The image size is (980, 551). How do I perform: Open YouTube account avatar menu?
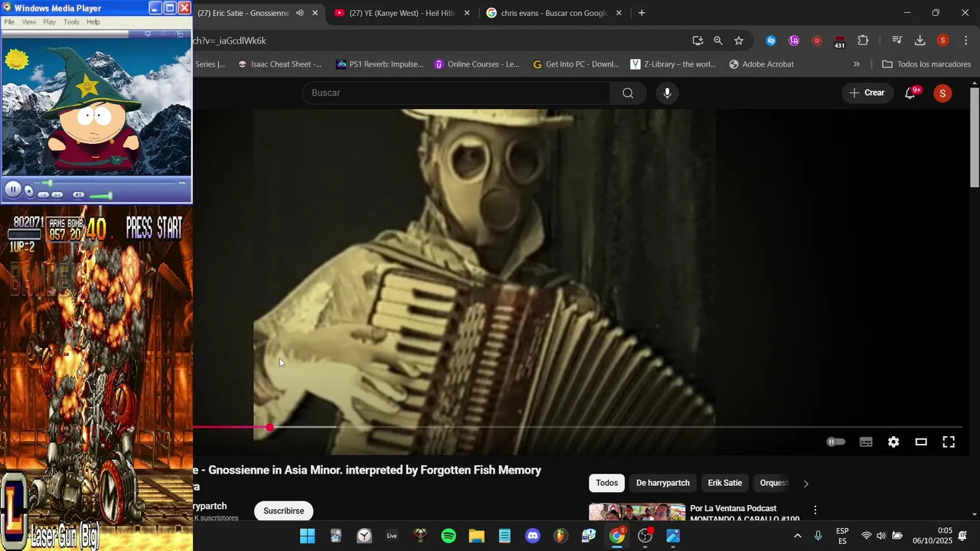pos(942,93)
